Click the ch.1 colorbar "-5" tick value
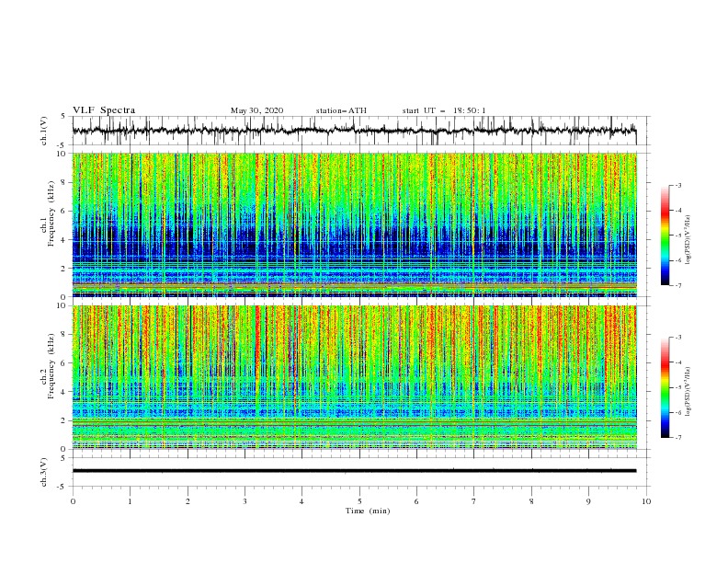Viewport: 728px width, 563px height. click(x=678, y=236)
